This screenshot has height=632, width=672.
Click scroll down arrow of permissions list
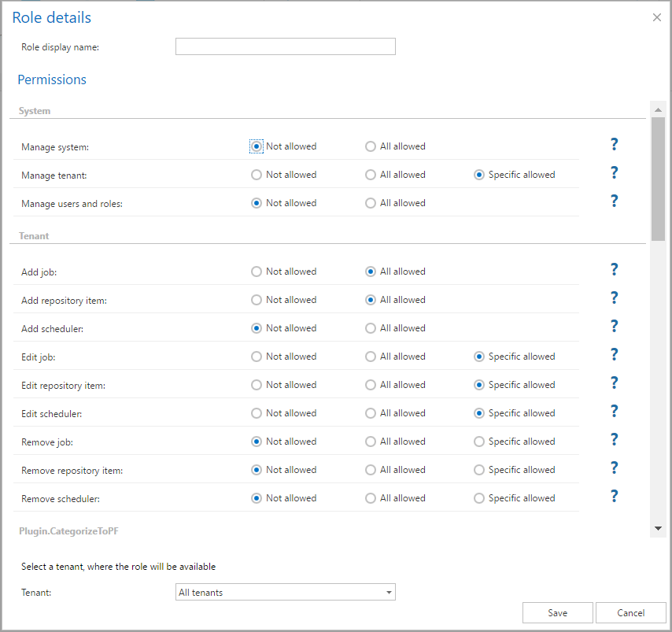tap(657, 528)
